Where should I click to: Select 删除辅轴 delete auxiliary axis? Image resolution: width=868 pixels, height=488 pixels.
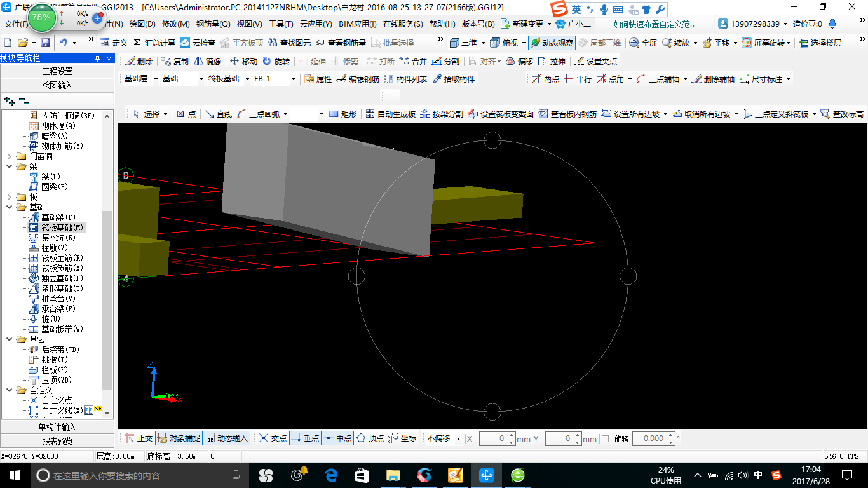713,79
